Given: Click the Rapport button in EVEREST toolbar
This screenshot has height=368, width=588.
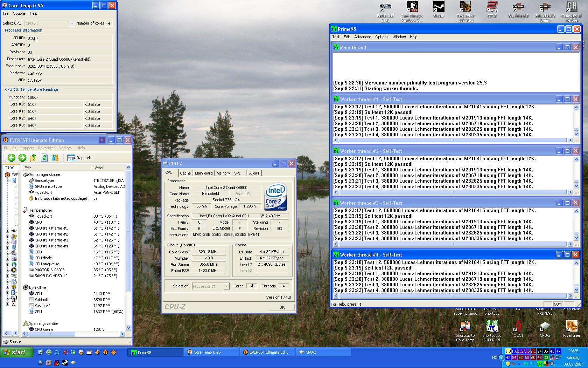Looking at the screenshot, I should (79, 158).
